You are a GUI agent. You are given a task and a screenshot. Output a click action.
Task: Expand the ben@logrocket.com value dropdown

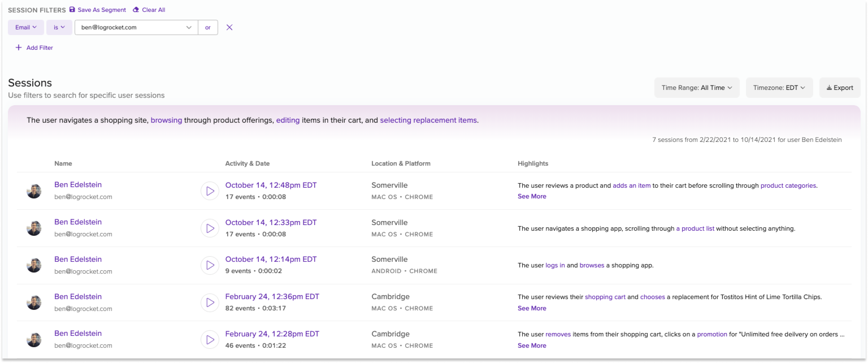[189, 27]
